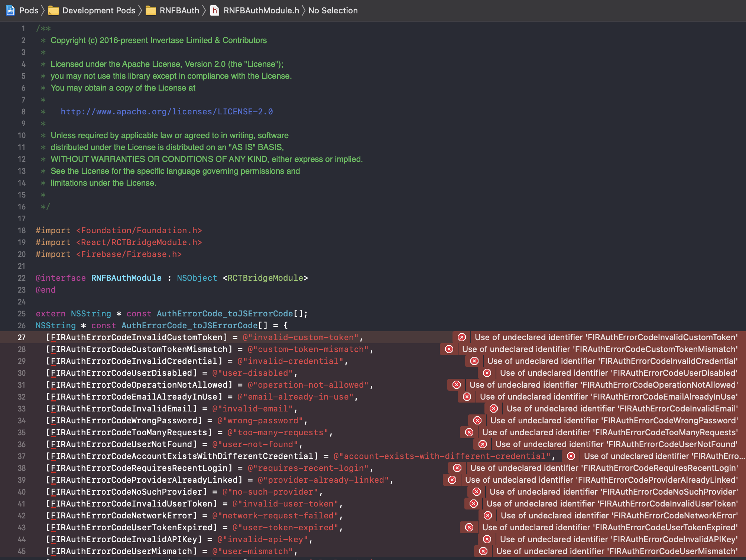
Task: Click the RNFBAuthModule.h header file icon
Action: pyautogui.click(x=214, y=10)
